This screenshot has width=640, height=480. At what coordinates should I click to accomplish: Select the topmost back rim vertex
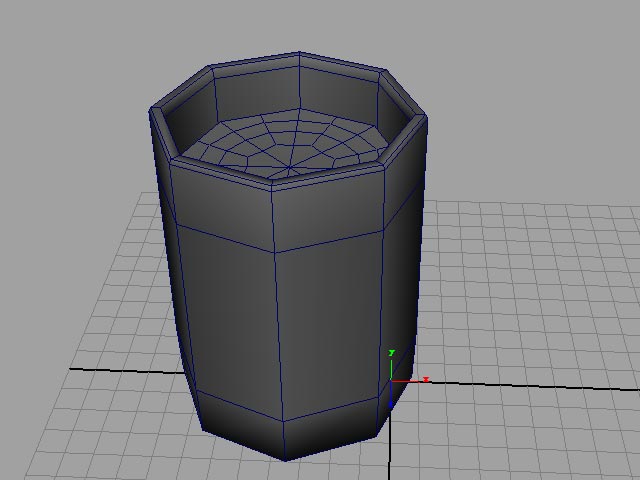click(299, 52)
